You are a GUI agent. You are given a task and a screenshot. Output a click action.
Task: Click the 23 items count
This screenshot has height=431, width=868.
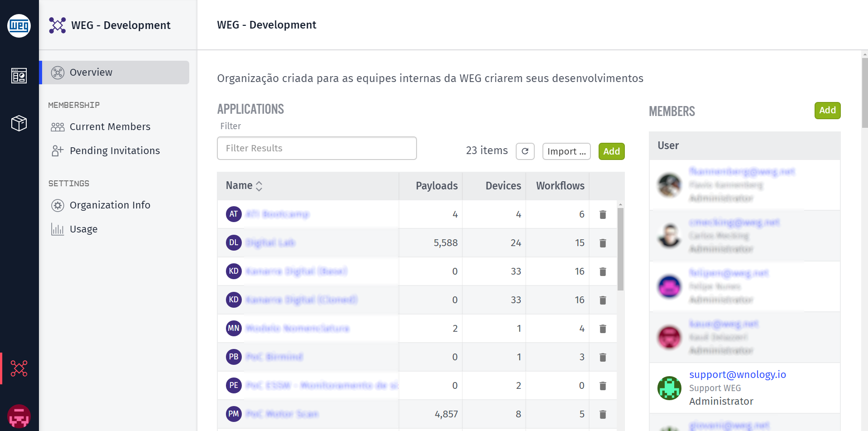coord(487,150)
